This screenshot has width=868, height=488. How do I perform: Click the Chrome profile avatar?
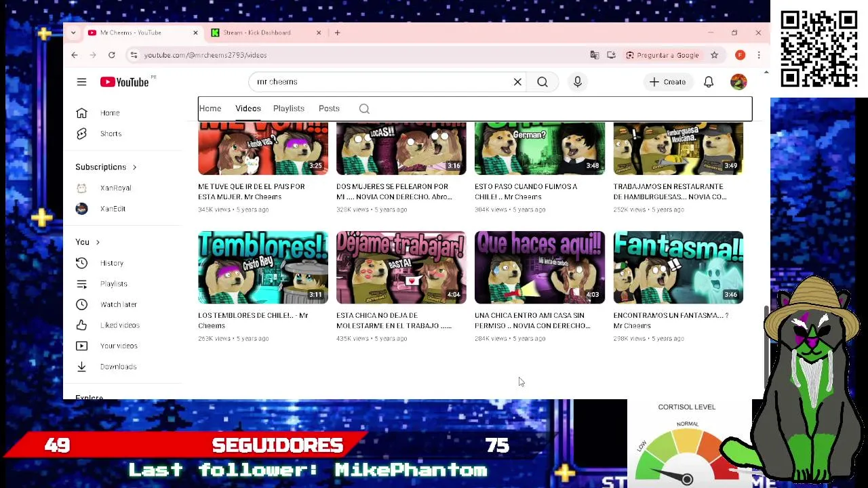coord(740,55)
